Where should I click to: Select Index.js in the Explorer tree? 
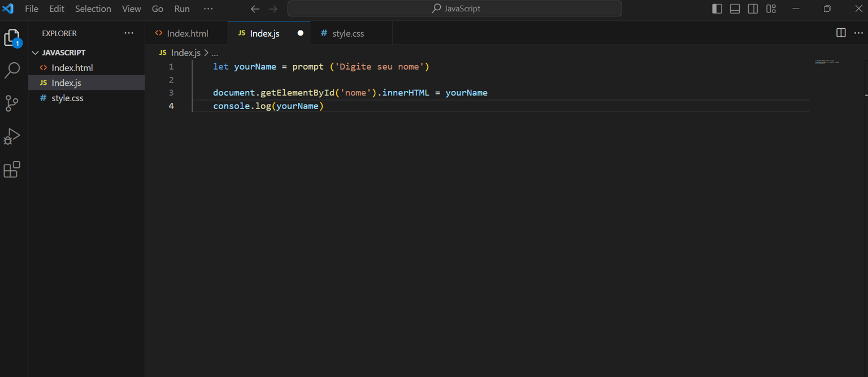tap(86, 83)
